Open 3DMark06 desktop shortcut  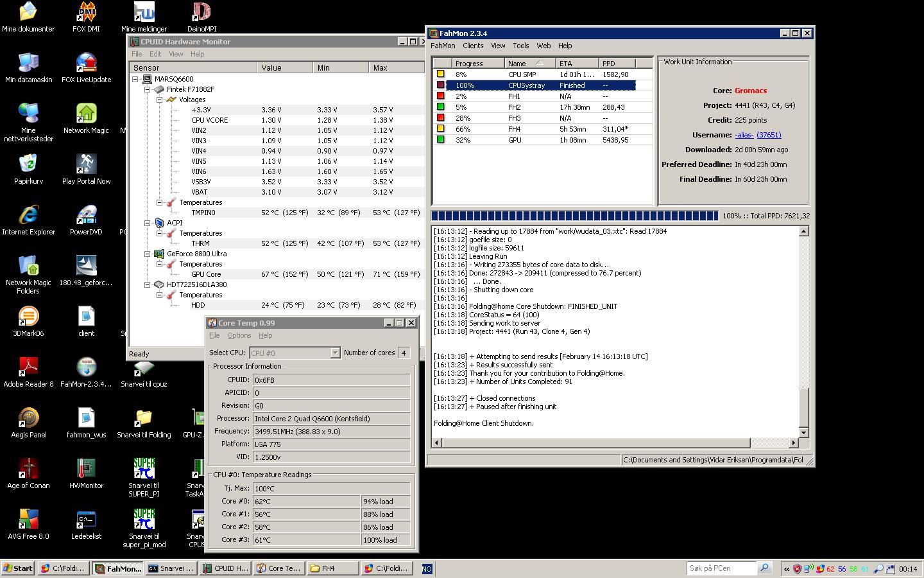[x=28, y=322]
